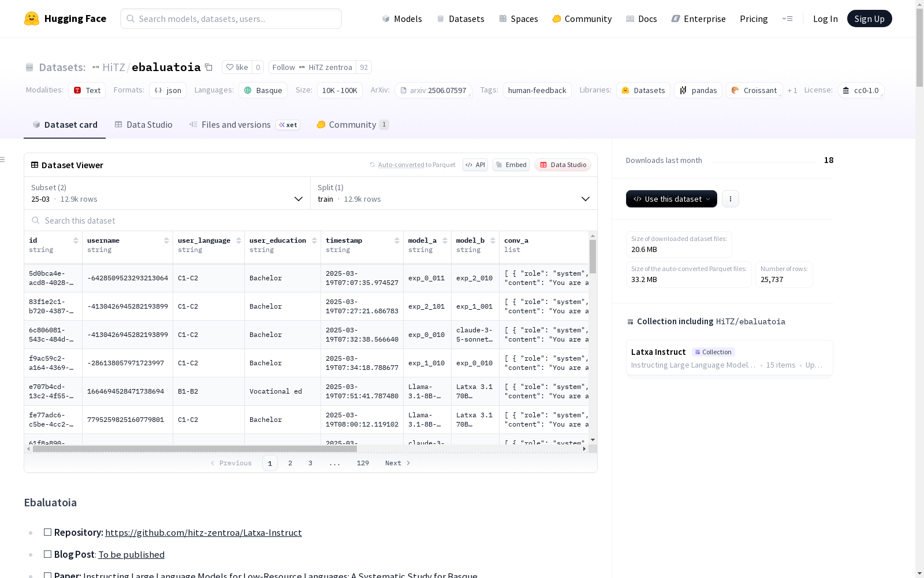Switch to the Dataset card tab

(x=65, y=125)
